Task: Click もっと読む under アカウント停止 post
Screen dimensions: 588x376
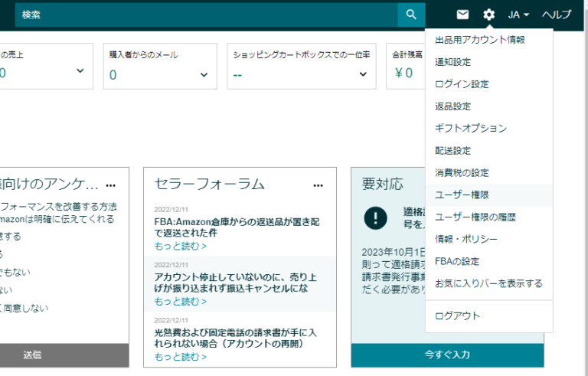Action: pos(181,301)
